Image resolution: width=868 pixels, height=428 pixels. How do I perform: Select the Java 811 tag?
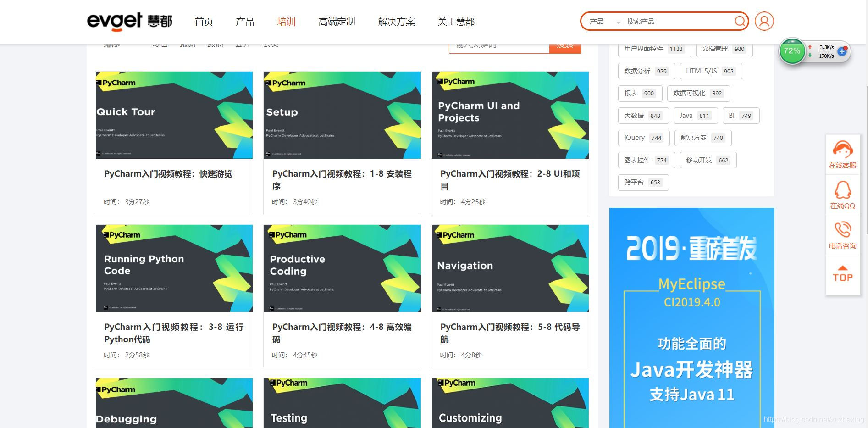click(695, 116)
